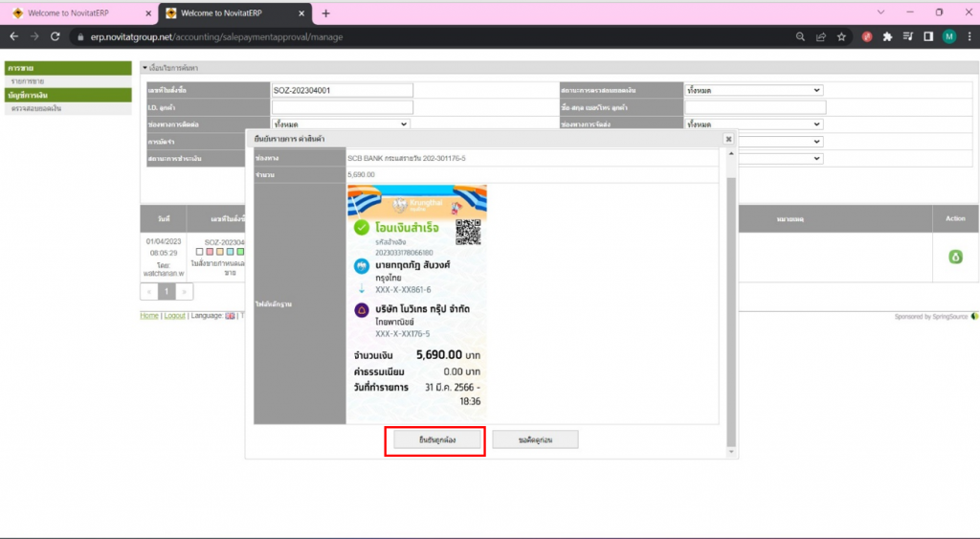Collapse the search criteria panel header
Viewport: 980px width, 539px height.
(145, 68)
